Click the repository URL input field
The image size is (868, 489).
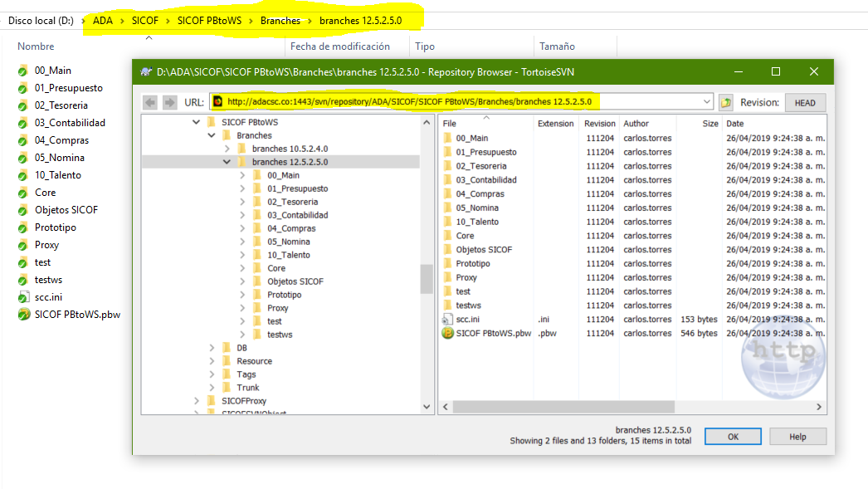pos(456,102)
